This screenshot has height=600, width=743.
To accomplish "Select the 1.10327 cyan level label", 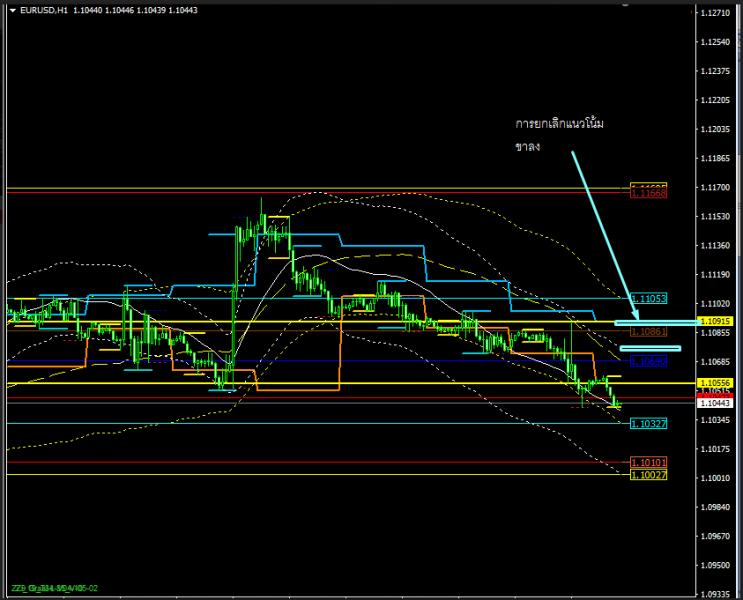I will click(x=649, y=424).
